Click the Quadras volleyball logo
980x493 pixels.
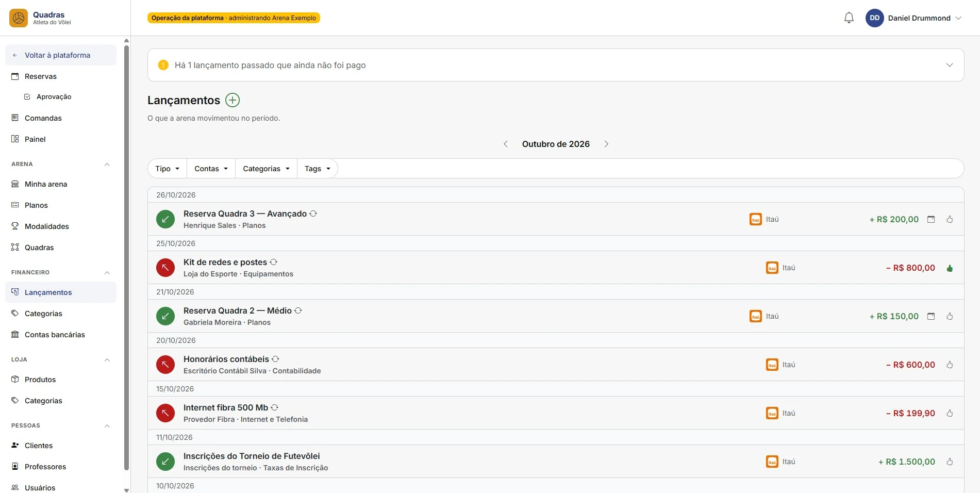click(x=19, y=18)
